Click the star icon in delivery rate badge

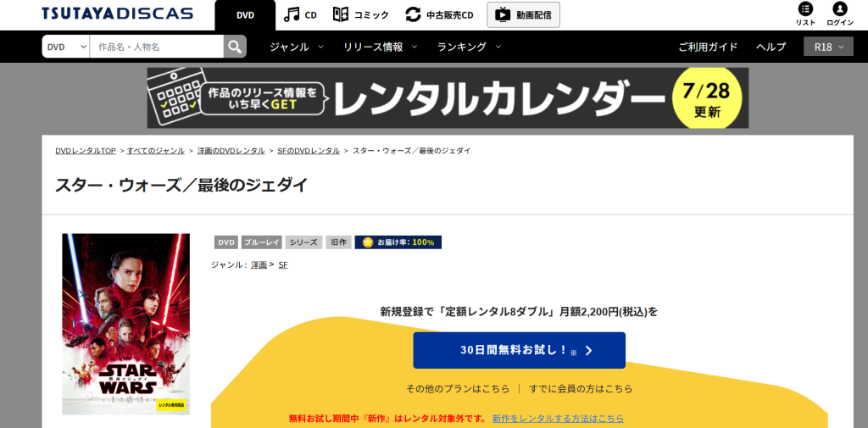[368, 242]
